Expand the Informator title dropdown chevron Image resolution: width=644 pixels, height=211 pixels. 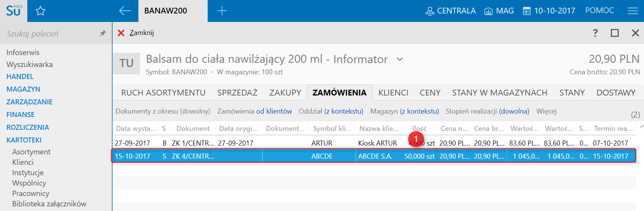tap(400, 59)
